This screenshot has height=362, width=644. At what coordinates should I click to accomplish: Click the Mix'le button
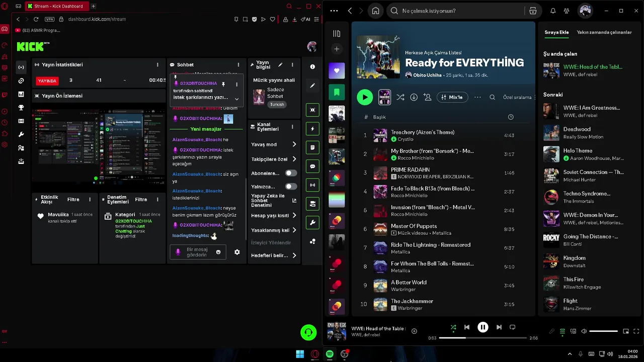[452, 97]
